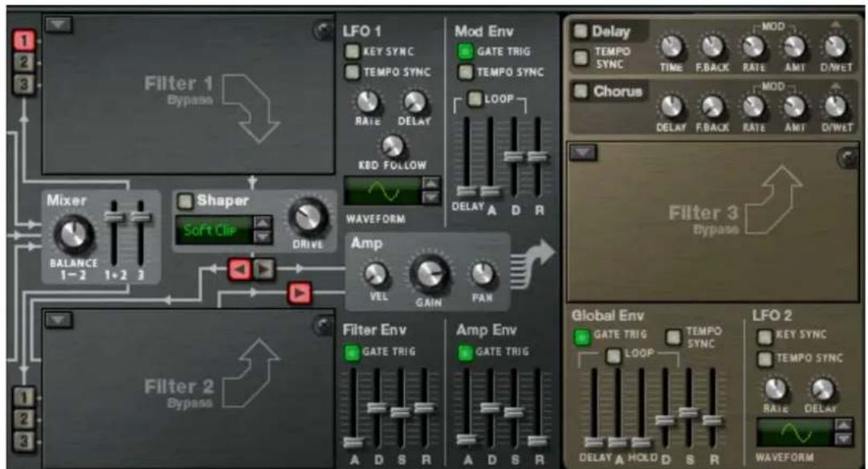This screenshot has height=469, width=868.
Task: Toggle oscillator 3 routing button beside Filter 2
Action: [24, 442]
